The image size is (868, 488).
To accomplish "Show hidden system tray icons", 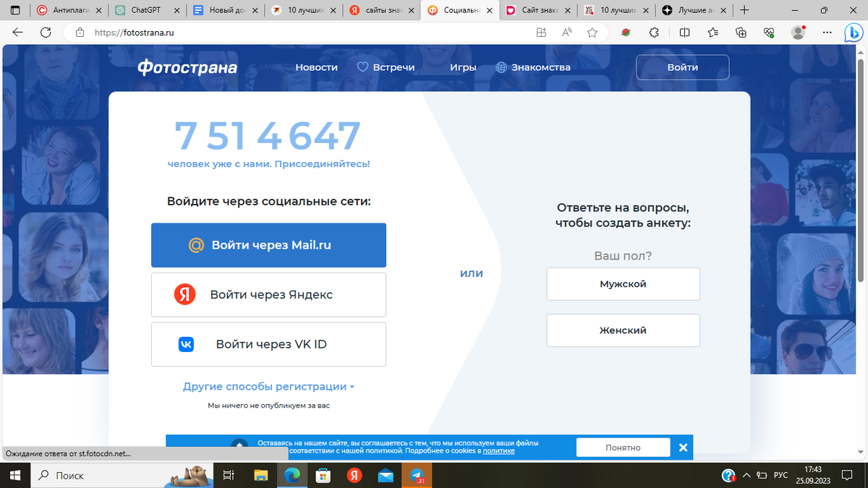I will click(746, 476).
